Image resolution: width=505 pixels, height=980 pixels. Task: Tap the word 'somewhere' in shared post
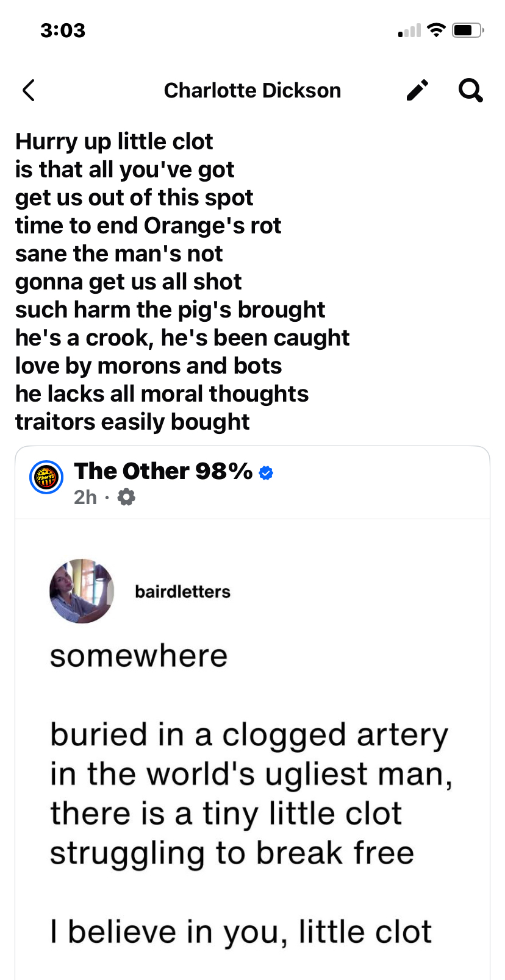138,656
